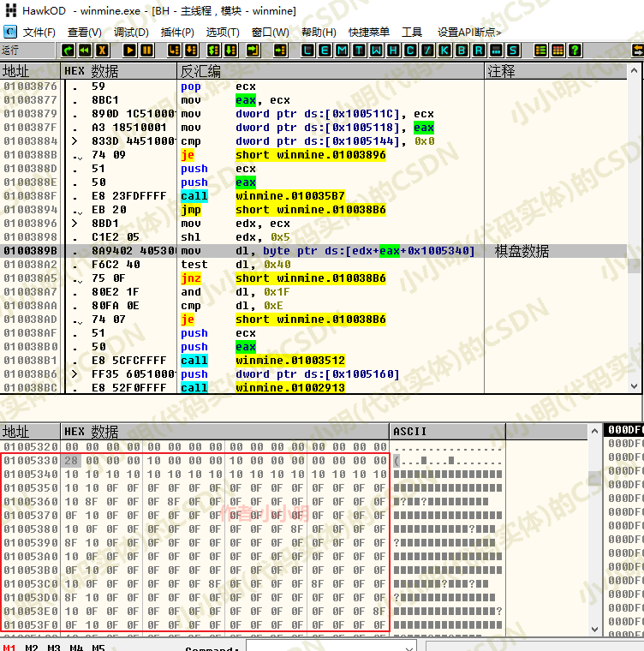Restart the debugged program via toolbar
The width and height of the screenshot is (644, 651).
tap(69, 51)
